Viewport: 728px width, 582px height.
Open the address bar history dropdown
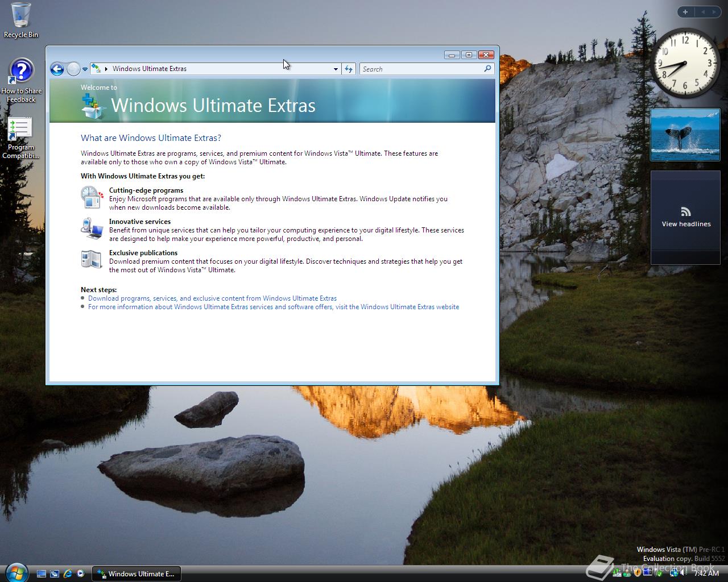(x=336, y=69)
